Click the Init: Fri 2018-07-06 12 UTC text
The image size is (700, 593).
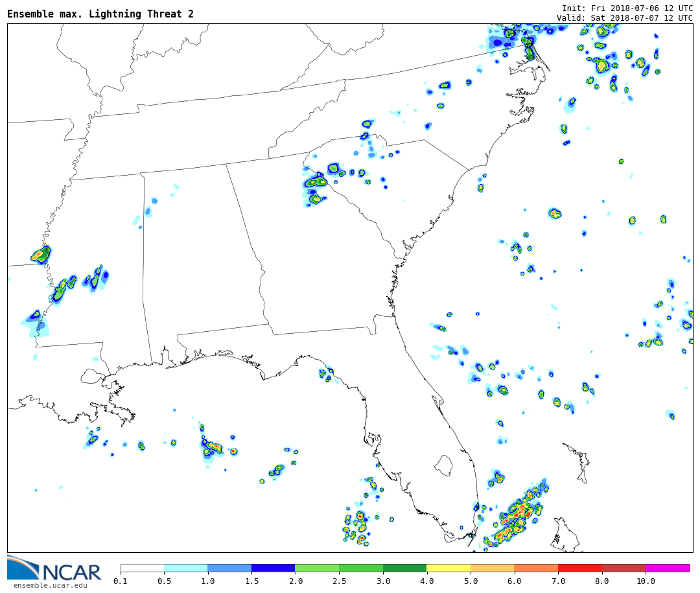tap(627, 8)
